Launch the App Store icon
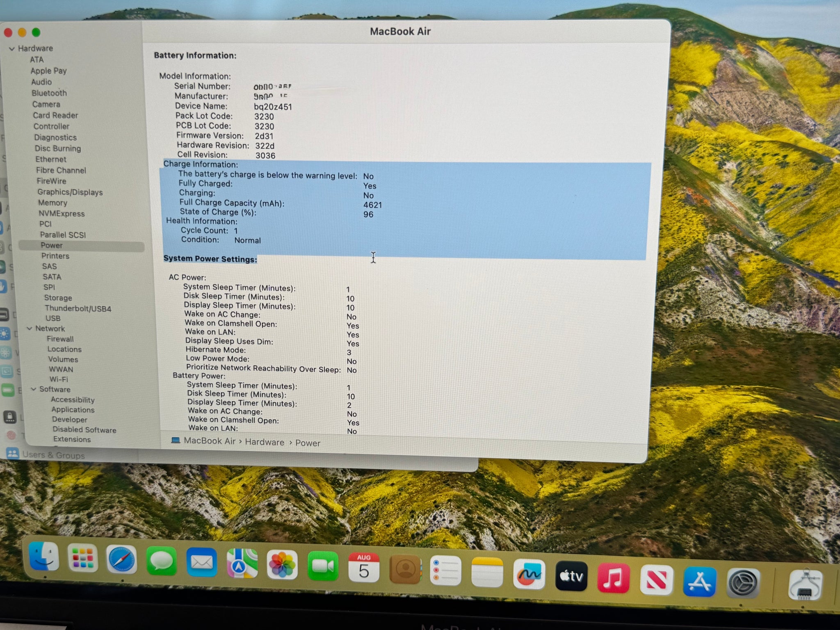 [x=699, y=581]
